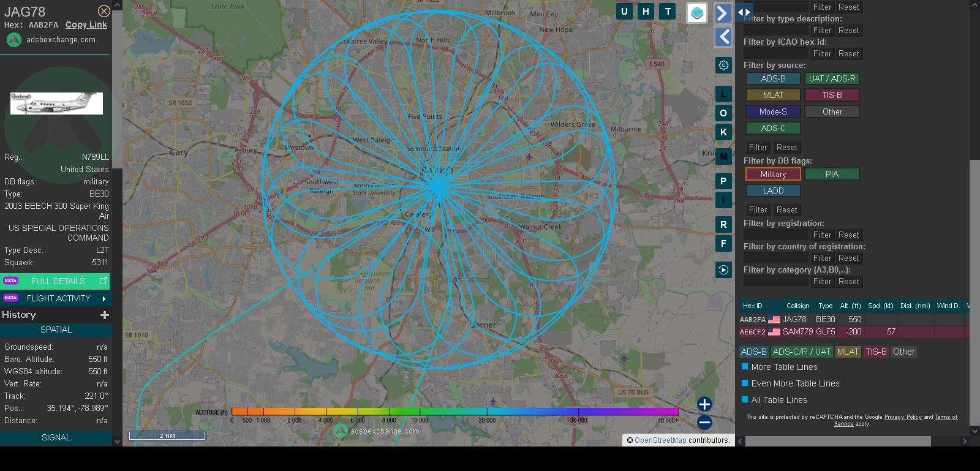Sort table by Spd. (kt) column
980x471 pixels.
(880, 306)
